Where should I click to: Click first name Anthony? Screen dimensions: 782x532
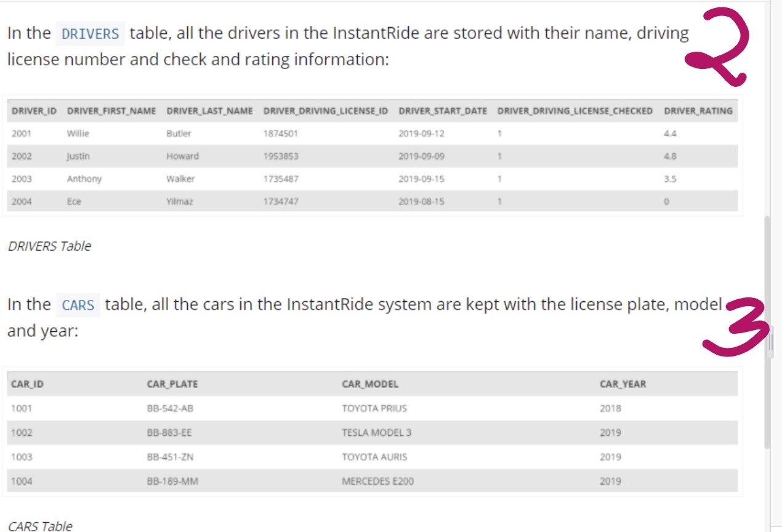(84, 179)
